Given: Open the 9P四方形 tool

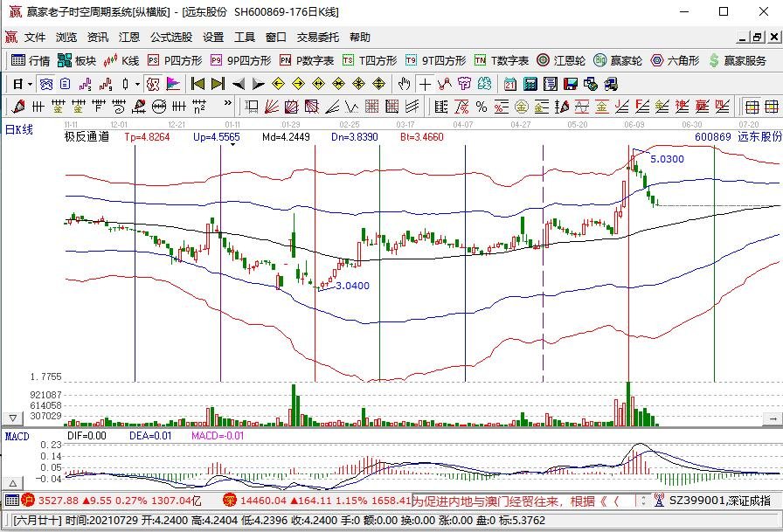Looking at the screenshot, I should (x=240, y=60).
